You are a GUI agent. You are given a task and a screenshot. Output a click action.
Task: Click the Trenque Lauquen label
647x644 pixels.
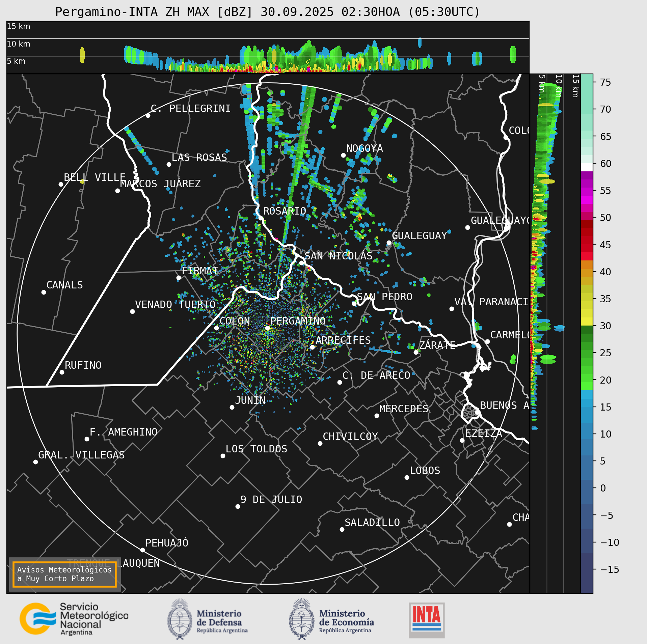click(x=113, y=563)
